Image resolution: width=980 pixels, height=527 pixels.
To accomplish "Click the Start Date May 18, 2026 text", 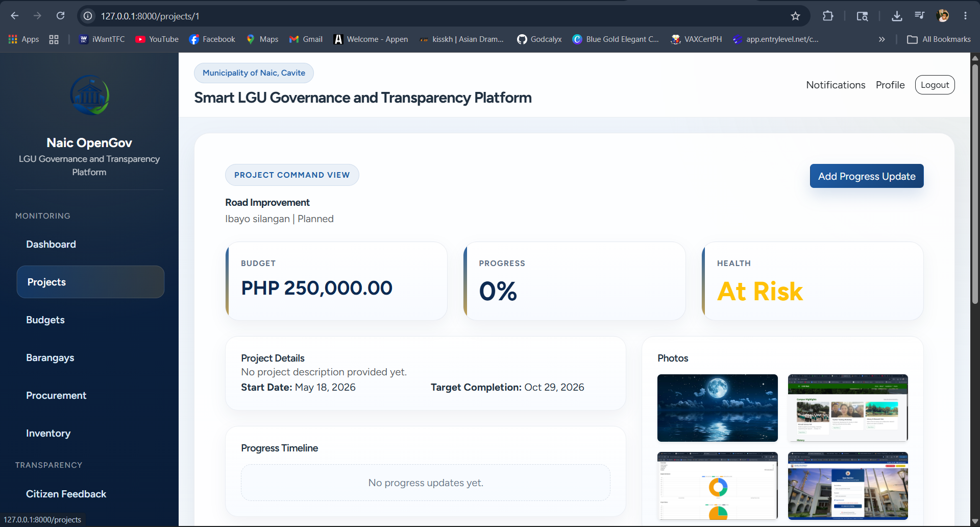I will 298,387.
